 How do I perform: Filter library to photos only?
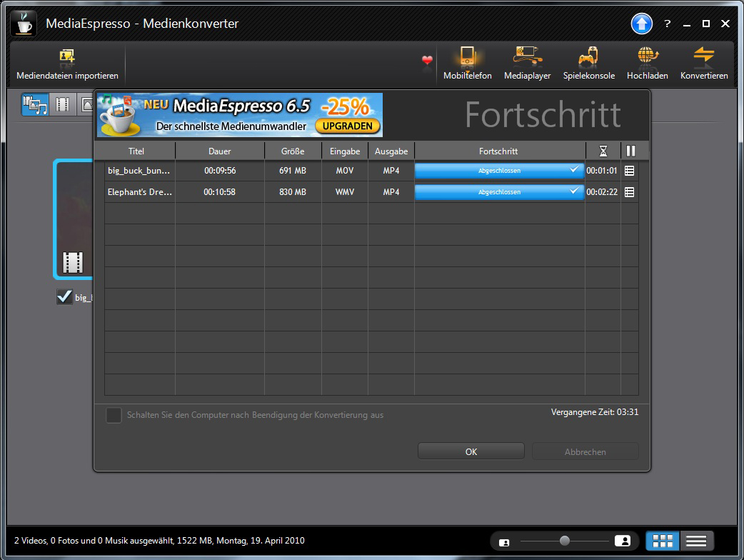[x=86, y=104]
